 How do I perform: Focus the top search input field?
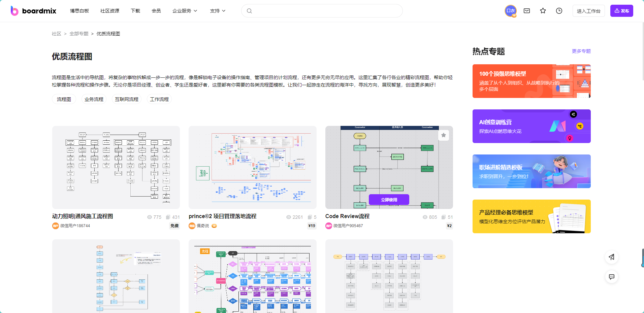click(x=322, y=11)
